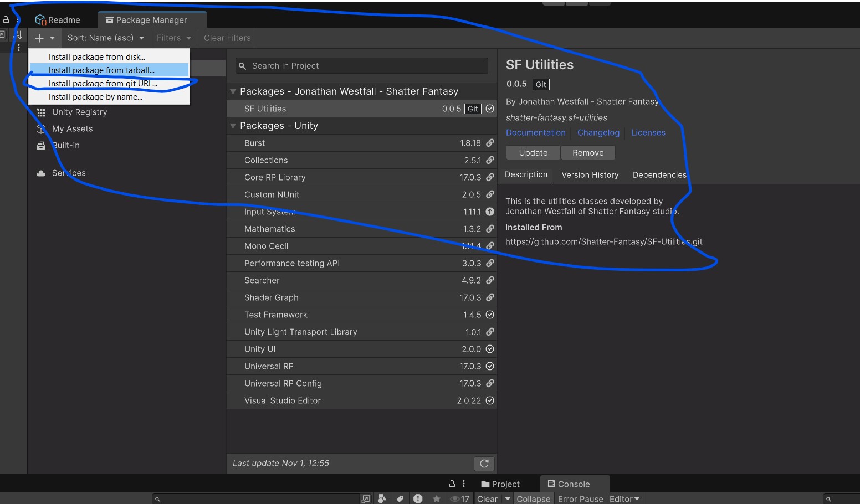The image size is (860, 504).
Task: Open the Project tab
Action: 500,484
